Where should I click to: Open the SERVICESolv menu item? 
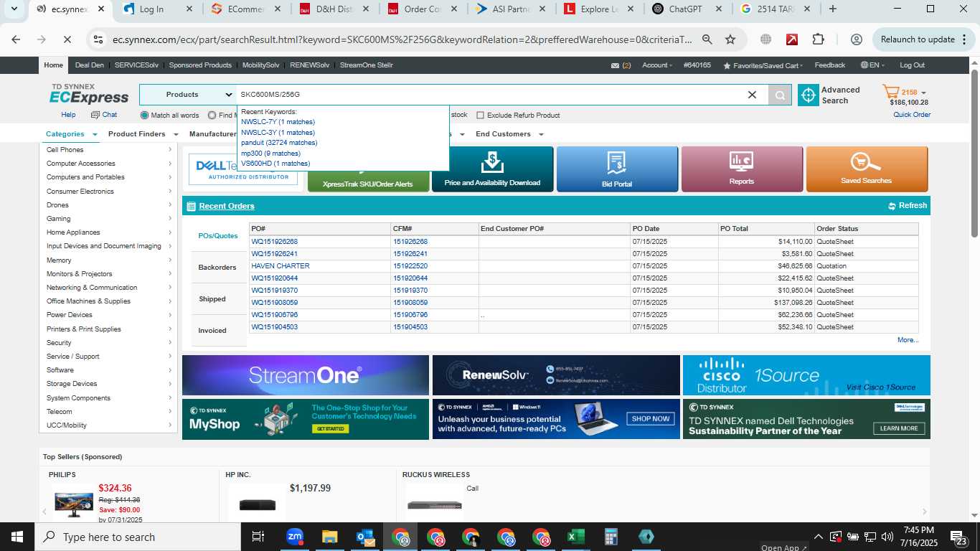(136, 65)
